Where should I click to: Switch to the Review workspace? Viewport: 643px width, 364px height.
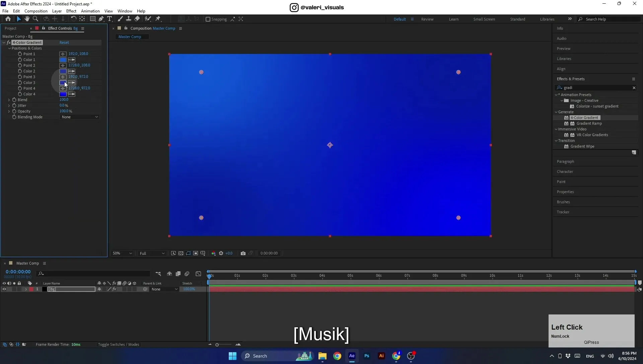point(427,19)
